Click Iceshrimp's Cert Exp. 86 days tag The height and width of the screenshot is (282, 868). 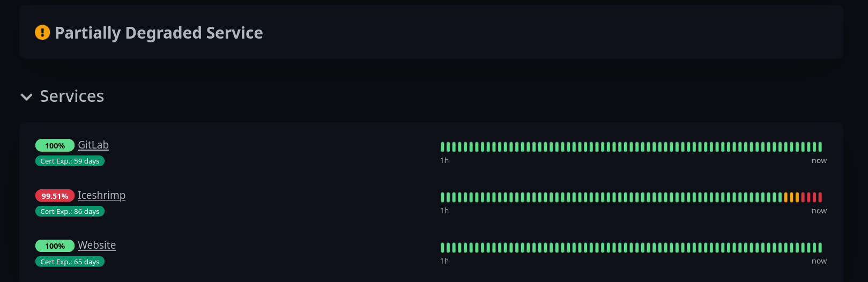pos(70,211)
